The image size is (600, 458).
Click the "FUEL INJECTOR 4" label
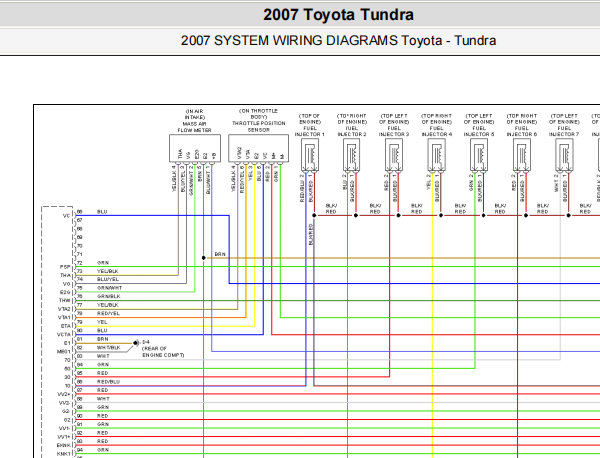(x=437, y=131)
